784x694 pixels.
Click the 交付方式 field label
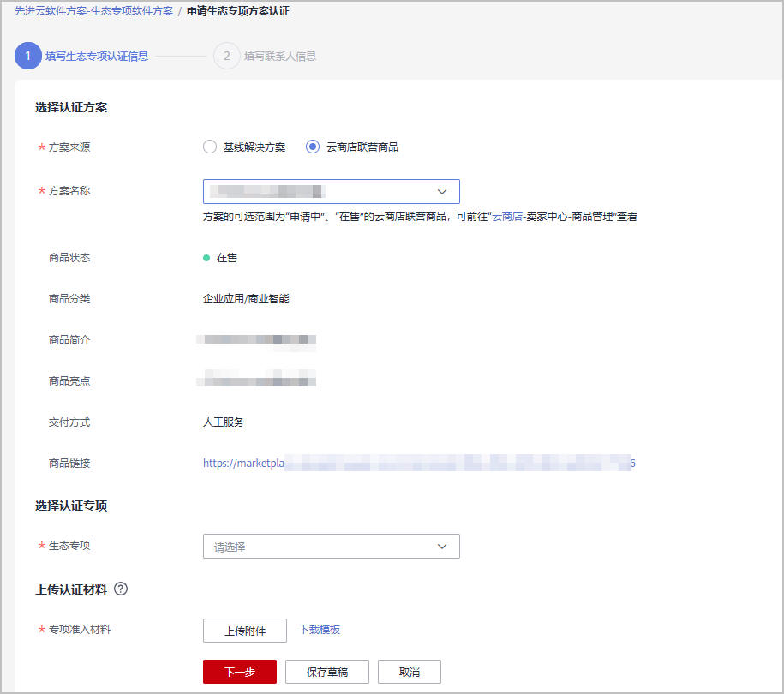(69, 422)
